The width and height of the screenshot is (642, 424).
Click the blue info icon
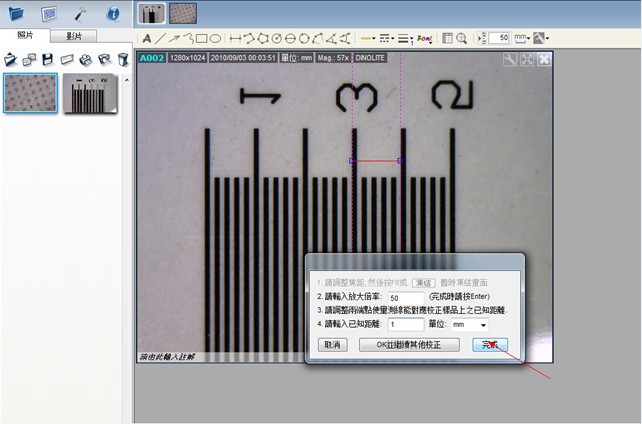[113, 13]
